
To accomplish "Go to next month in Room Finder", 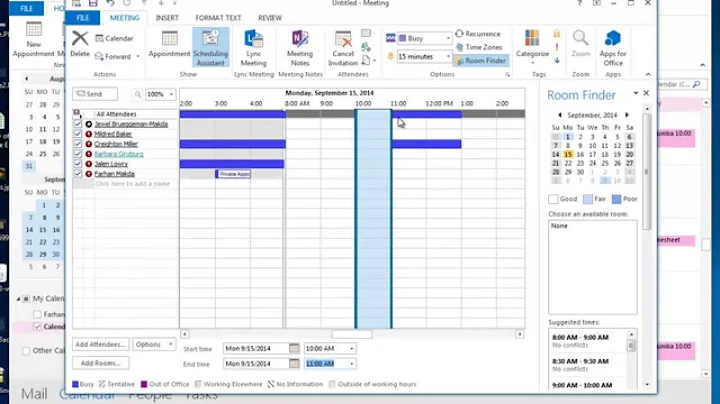I will [627, 115].
